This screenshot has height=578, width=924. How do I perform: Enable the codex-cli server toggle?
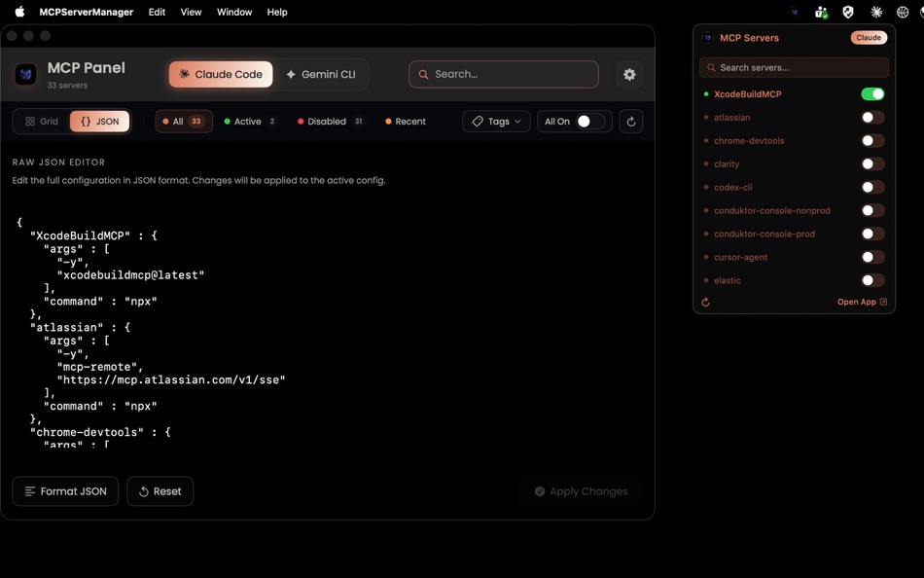coord(872,187)
